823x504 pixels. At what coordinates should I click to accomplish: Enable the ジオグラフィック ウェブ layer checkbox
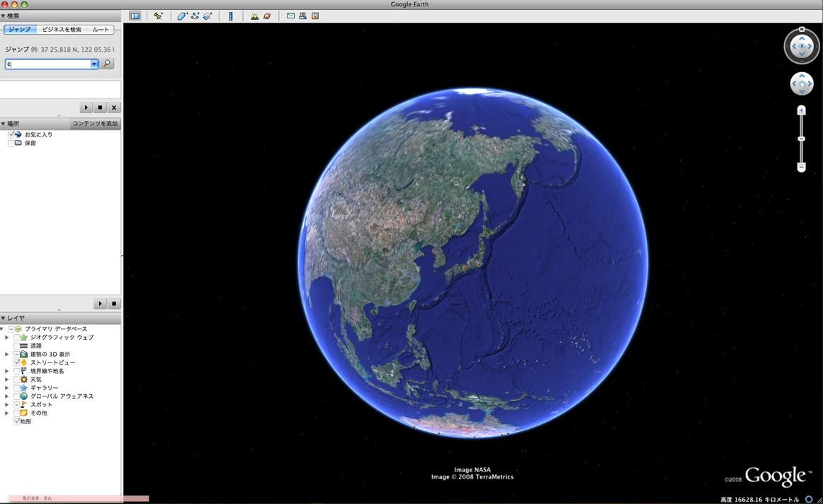[x=17, y=337]
